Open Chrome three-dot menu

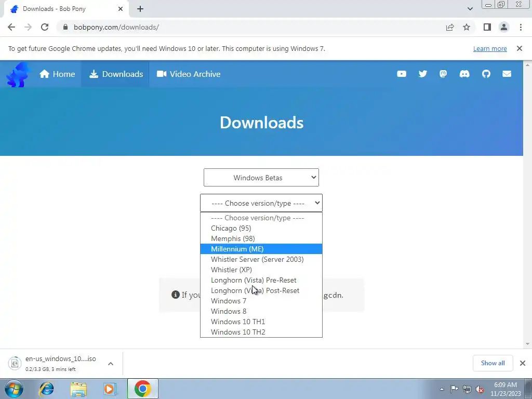[x=521, y=27]
